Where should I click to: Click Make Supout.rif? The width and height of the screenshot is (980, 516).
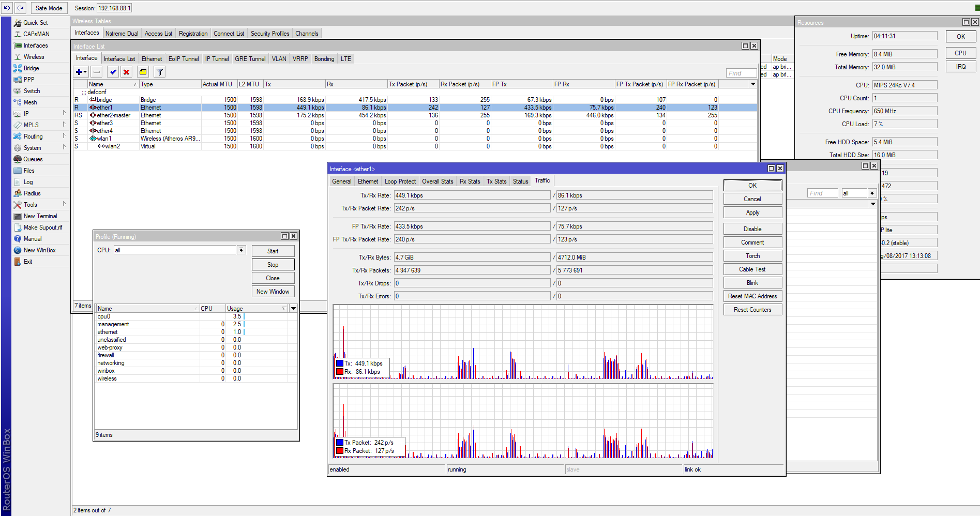tap(42, 227)
